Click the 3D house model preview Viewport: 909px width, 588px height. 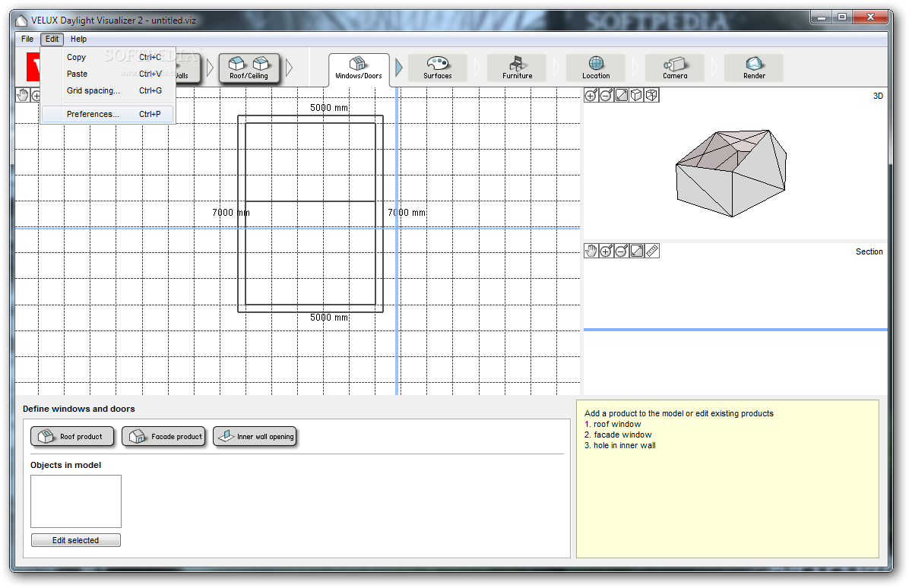(732, 173)
